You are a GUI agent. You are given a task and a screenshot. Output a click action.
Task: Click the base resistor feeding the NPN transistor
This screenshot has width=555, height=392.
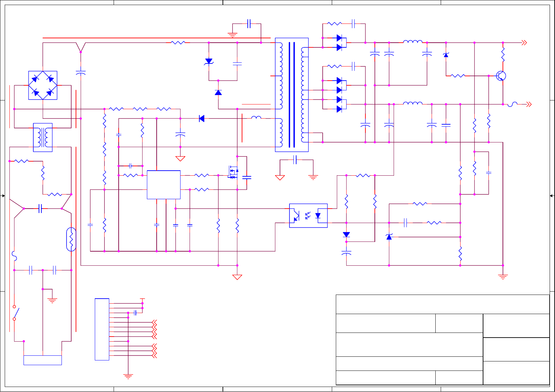click(458, 76)
